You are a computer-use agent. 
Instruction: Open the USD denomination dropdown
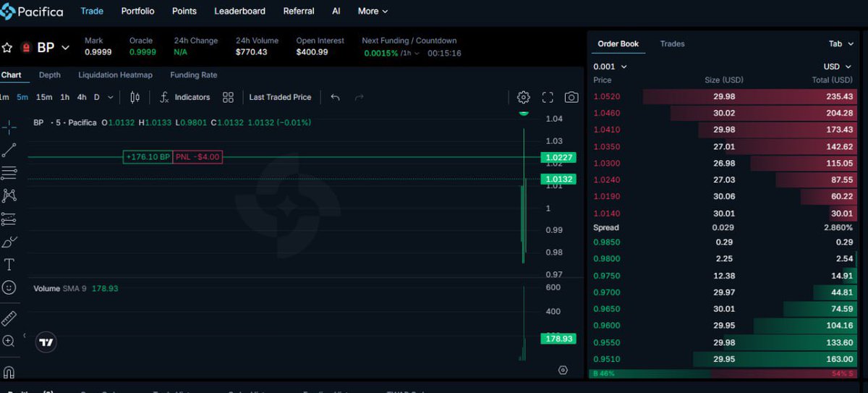coord(836,67)
